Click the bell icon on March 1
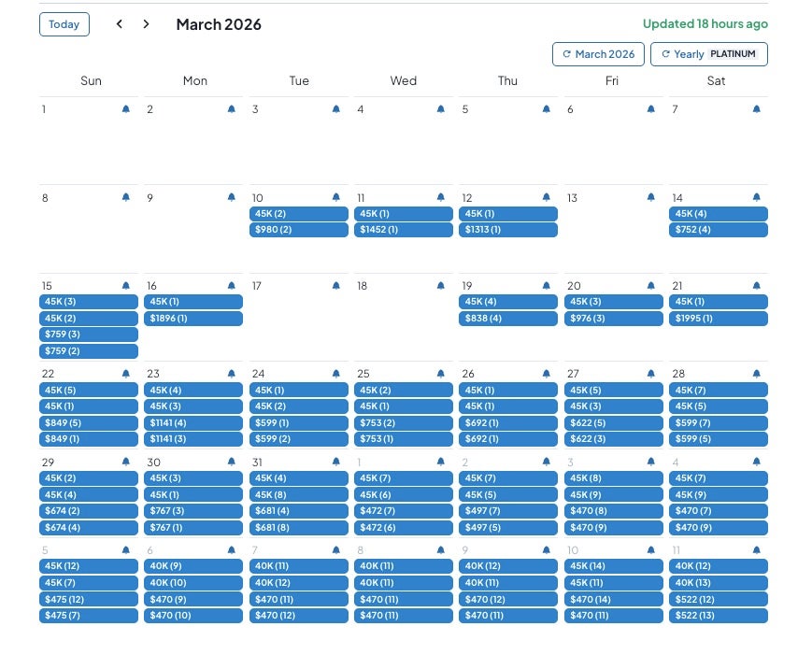 (126, 109)
